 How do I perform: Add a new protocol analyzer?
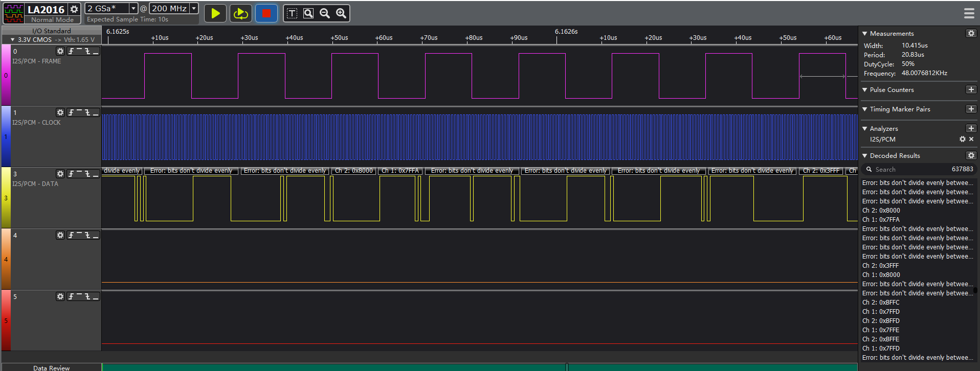pos(971,128)
